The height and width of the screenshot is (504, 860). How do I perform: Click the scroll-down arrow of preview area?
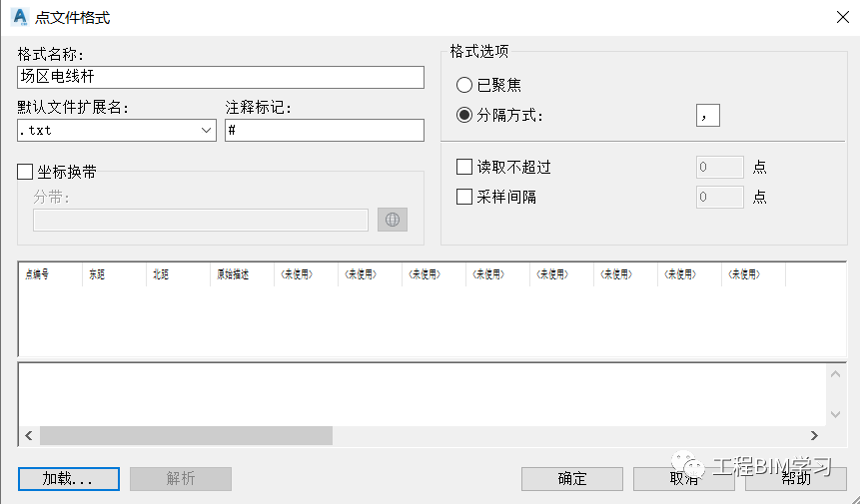(x=835, y=415)
